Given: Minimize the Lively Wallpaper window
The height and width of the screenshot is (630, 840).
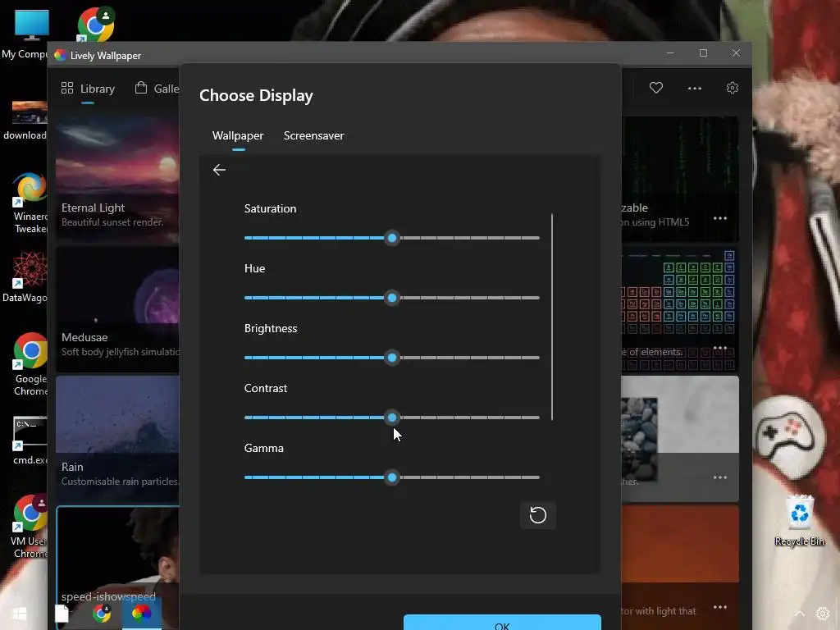Looking at the screenshot, I should (x=670, y=53).
